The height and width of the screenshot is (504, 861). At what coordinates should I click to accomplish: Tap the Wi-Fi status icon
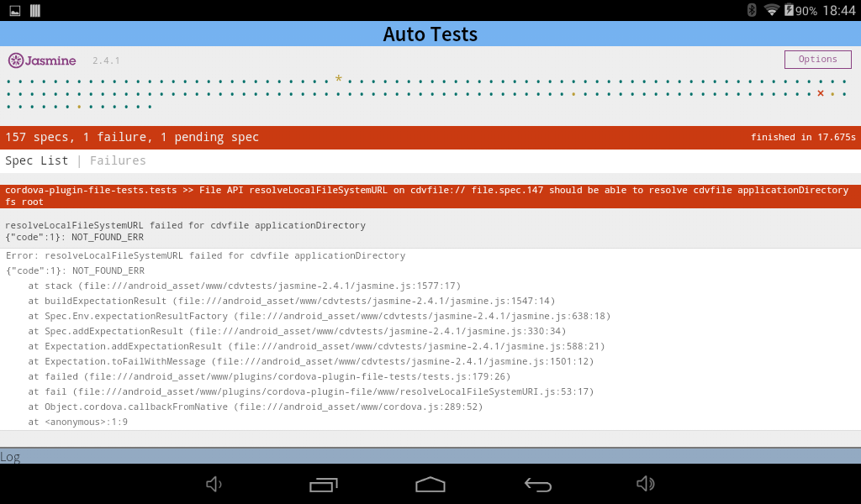[772, 10]
